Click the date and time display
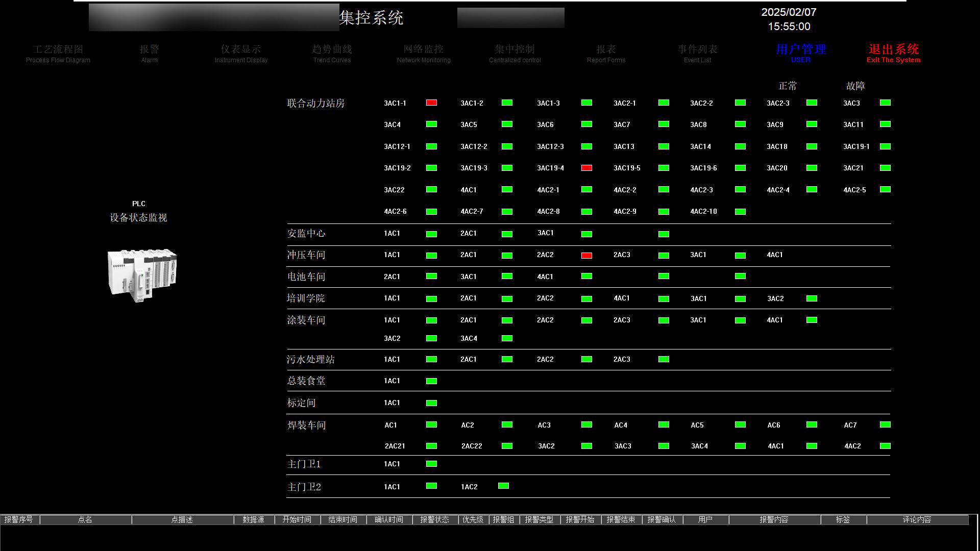The height and width of the screenshot is (551, 980). click(x=789, y=19)
